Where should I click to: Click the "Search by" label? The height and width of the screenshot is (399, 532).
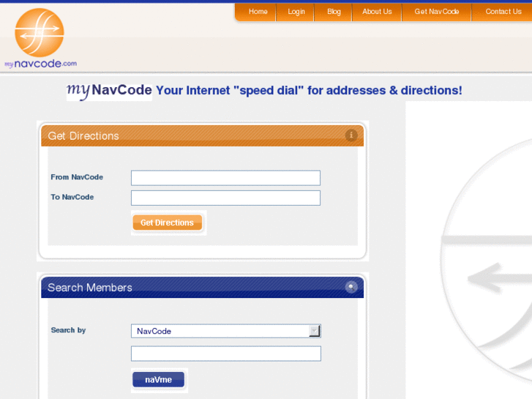[x=68, y=330]
